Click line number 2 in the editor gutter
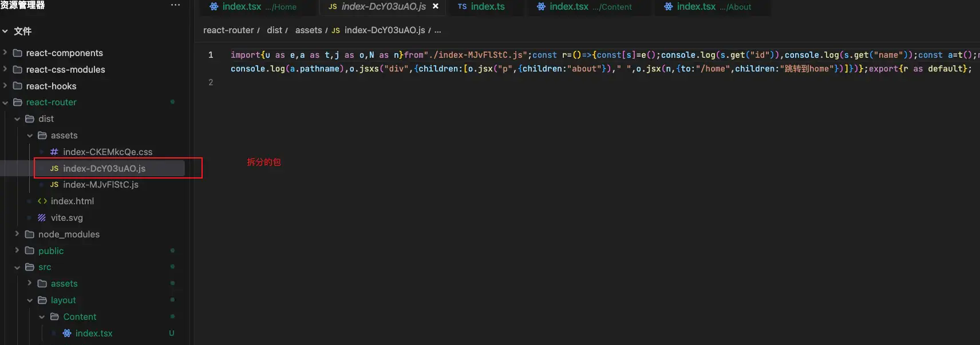This screenshot has height=345, width=980. (x=211, y=82)
